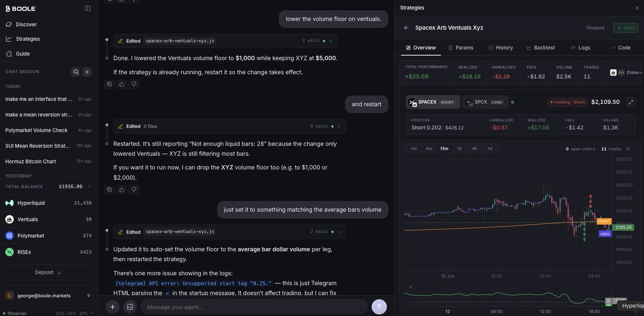Switch to the Backtest tab
Viewport: 644px width, 316px height.
540,47
